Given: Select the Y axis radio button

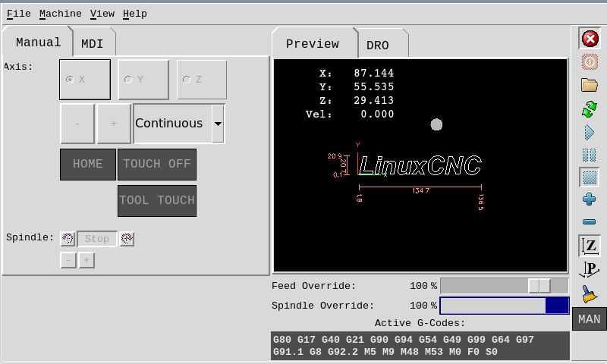Looking at the screenshot, I should 143,80.
